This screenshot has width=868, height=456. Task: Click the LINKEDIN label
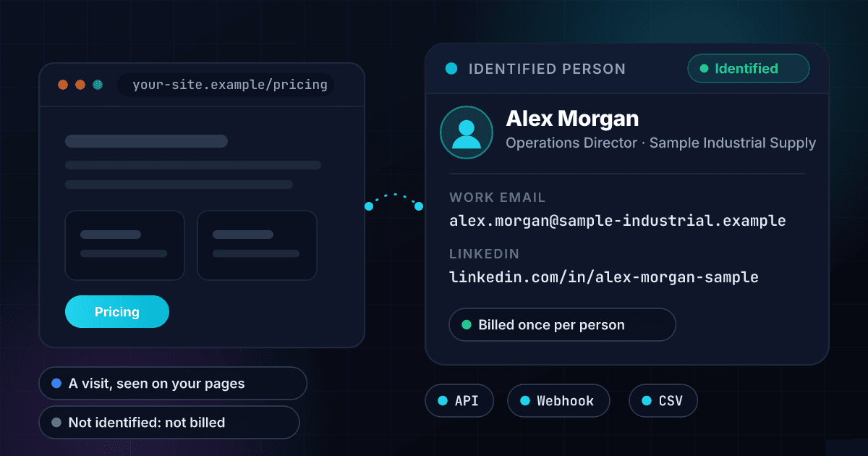point(485,254)
